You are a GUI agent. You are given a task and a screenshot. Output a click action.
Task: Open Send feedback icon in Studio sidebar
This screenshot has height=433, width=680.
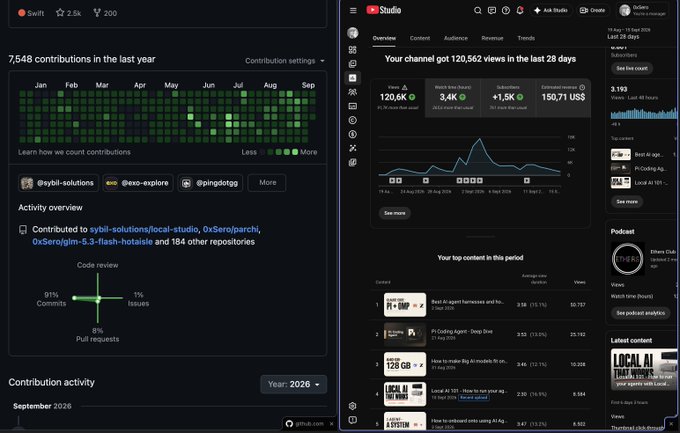point(353,420)
